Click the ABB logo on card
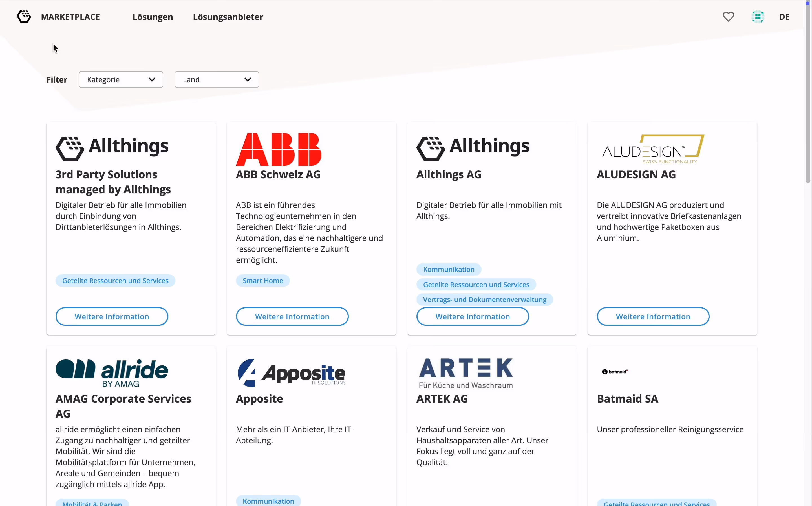 click(x=279, y=149)
